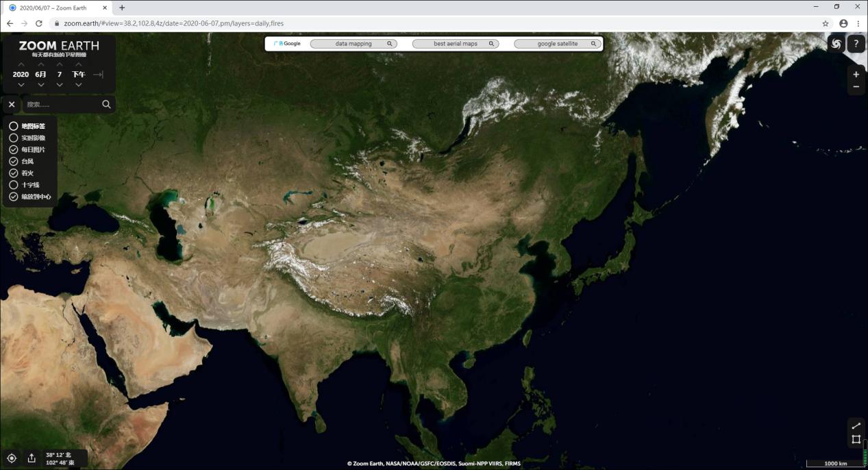Click the geolocation target icon at bottom left
This screenshot has width=868, height=470.
[12, 457]
